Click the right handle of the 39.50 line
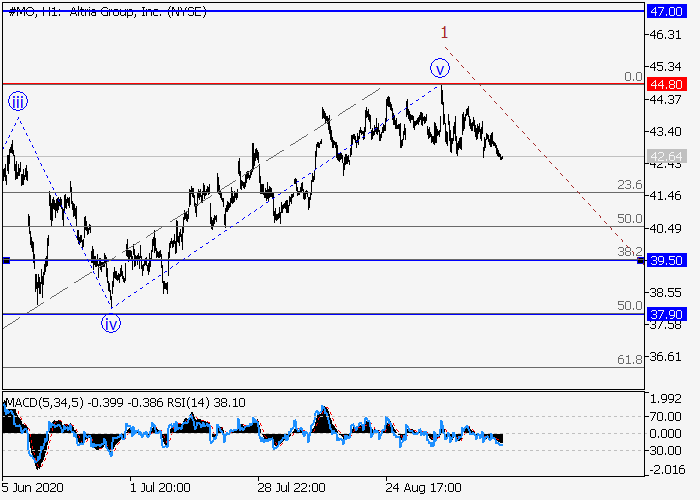This screenshot has width=700, height=500. coord(640,260)
